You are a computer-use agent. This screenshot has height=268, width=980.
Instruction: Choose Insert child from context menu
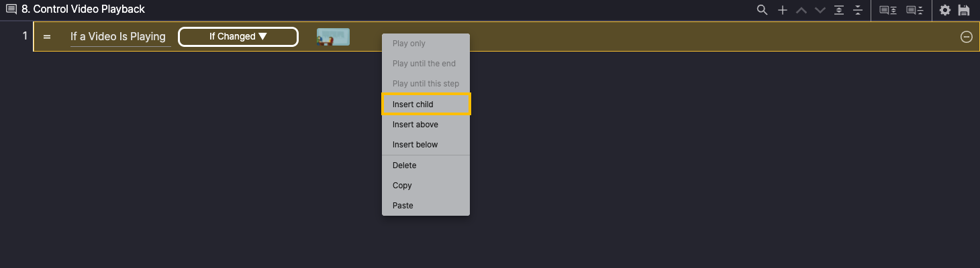click(x=426, y=105)
